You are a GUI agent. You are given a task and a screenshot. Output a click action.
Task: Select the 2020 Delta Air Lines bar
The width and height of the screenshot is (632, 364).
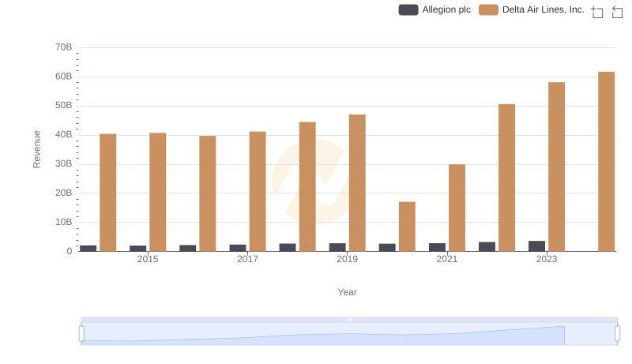(407, 227)
